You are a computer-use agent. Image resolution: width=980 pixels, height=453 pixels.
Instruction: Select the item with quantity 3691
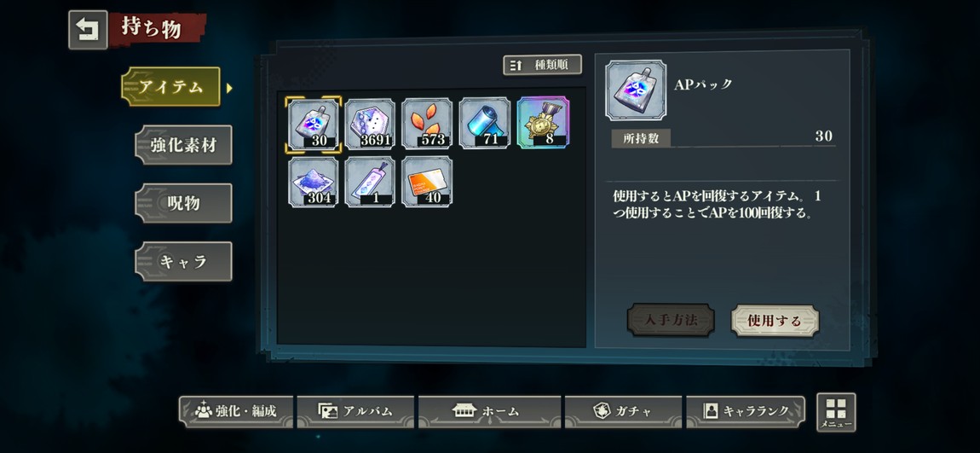coord(370,124)
